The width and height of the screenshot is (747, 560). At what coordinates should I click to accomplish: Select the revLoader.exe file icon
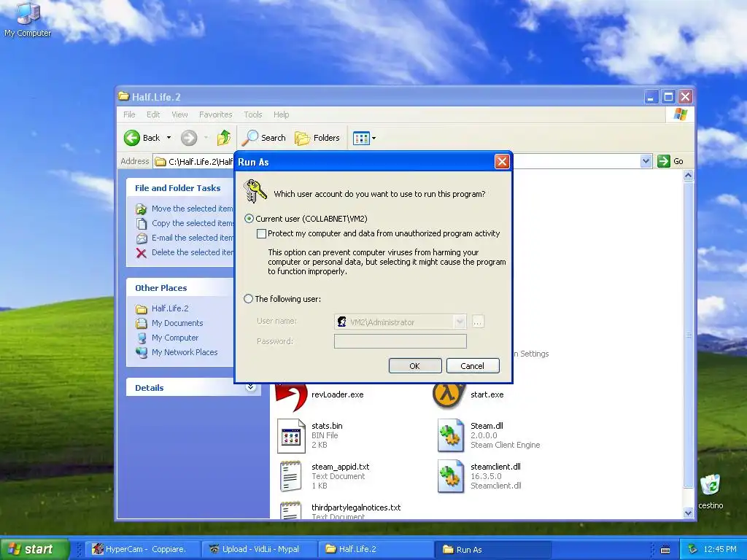click(291, 396)
